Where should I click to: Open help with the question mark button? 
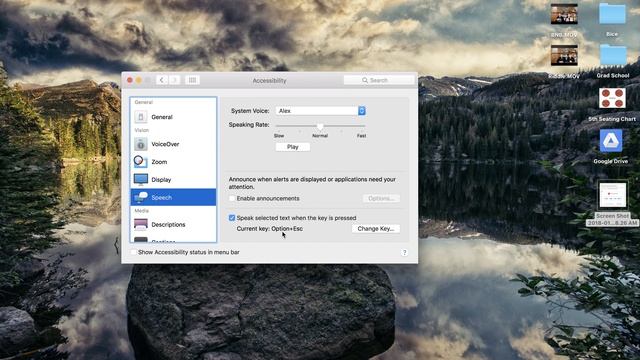(404, 253)
